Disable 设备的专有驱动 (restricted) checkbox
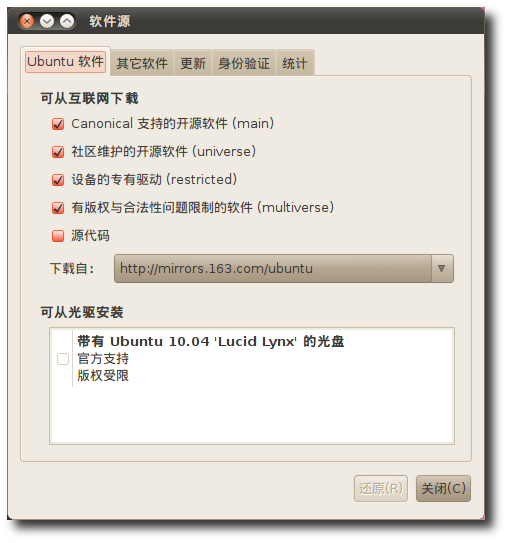This screenshot has height=543, width=508. tap(58, 180)
